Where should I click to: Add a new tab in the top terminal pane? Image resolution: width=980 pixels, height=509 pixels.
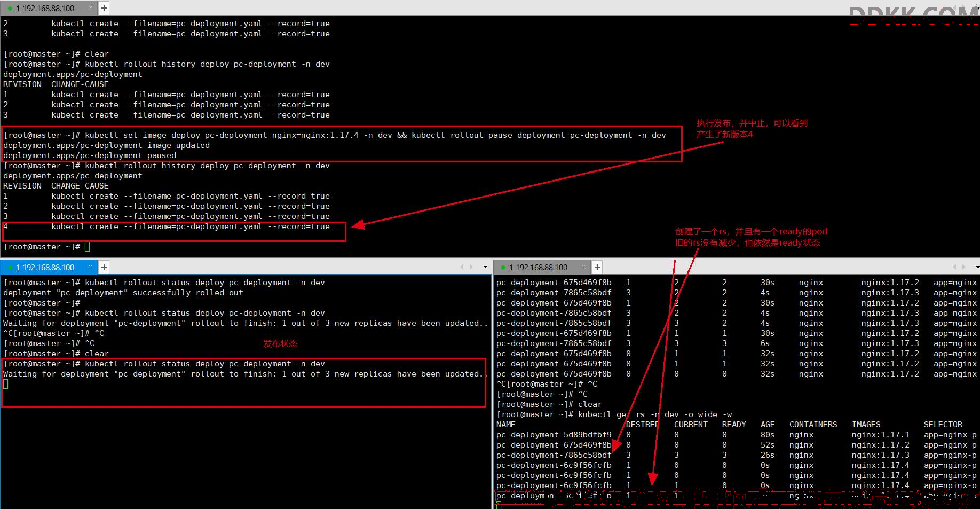coord(104,8)
